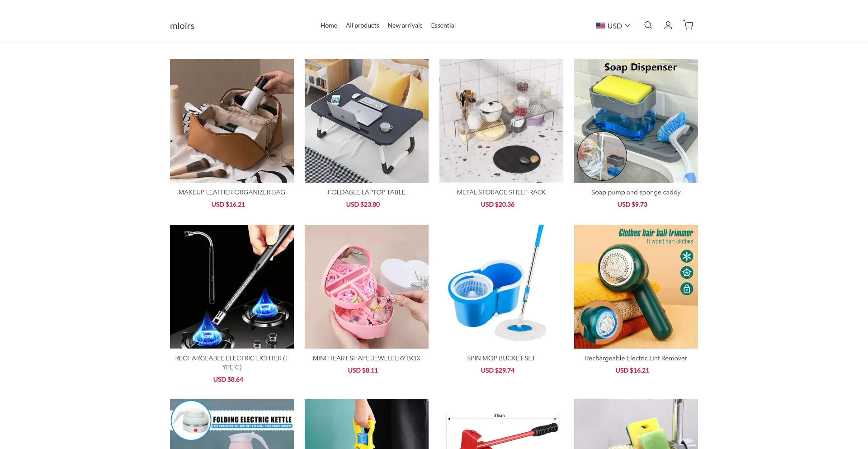
Task: Open the All products menu
Action: pos(362,25)
